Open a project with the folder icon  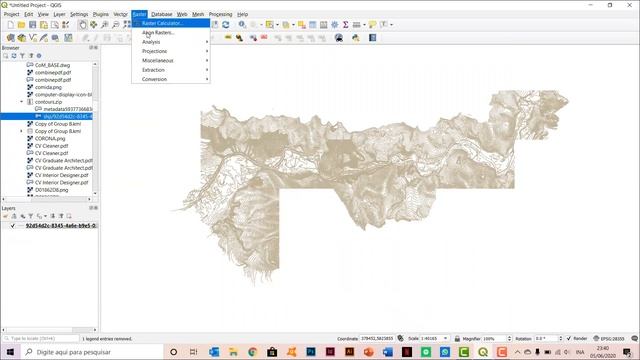(21, 25)
